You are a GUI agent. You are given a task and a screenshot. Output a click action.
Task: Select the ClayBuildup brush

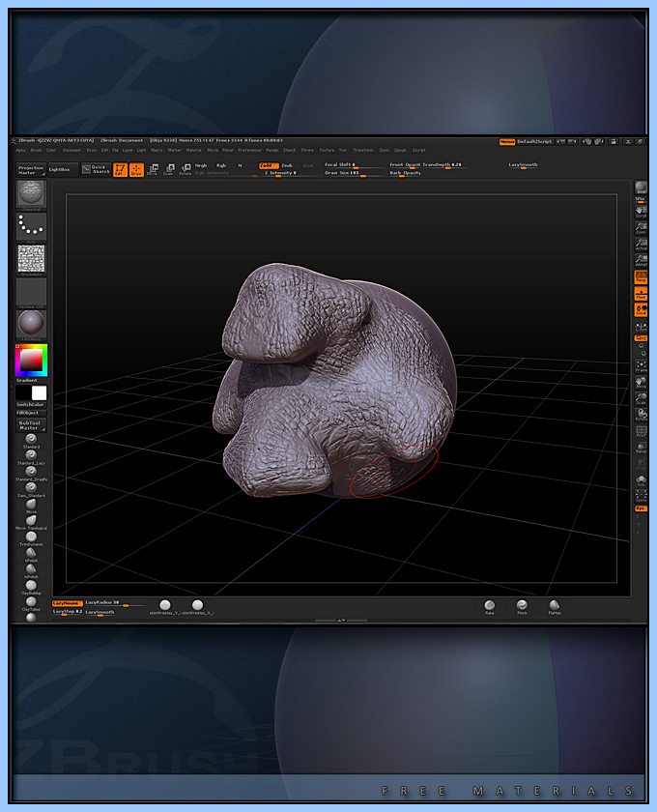pyautogui.click(x=31, y=588)
